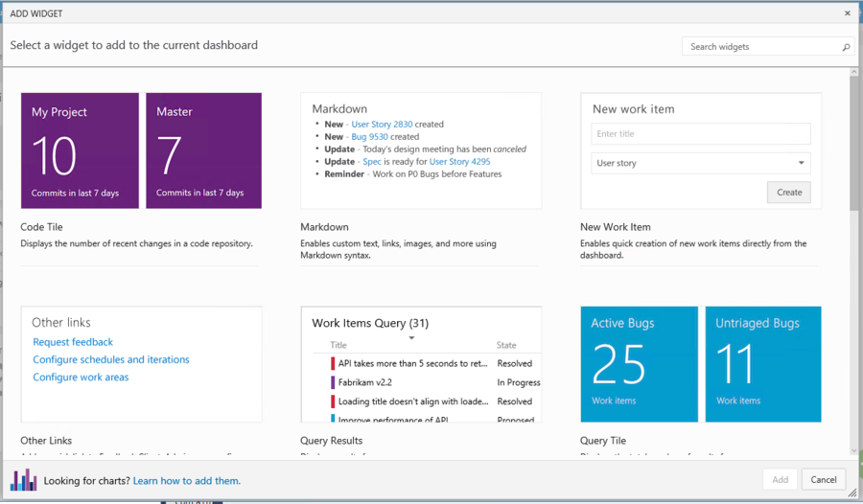Screen dimensions: 863x504
Task: Open the Spec link
Action: (x=372, y=162)
